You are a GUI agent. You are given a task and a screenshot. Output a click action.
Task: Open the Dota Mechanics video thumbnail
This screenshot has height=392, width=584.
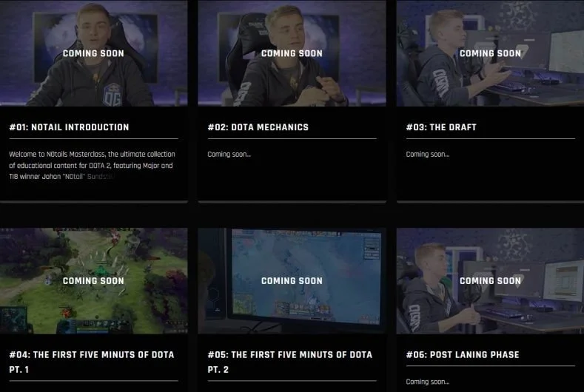click(292, 53)
